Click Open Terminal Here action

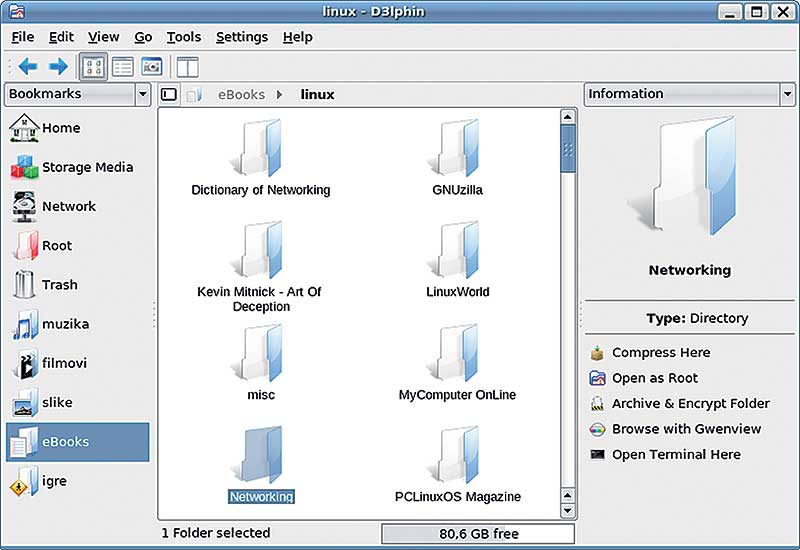665,455
